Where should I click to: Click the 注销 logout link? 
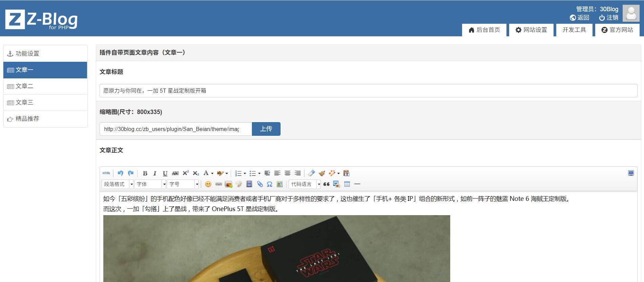609,18
